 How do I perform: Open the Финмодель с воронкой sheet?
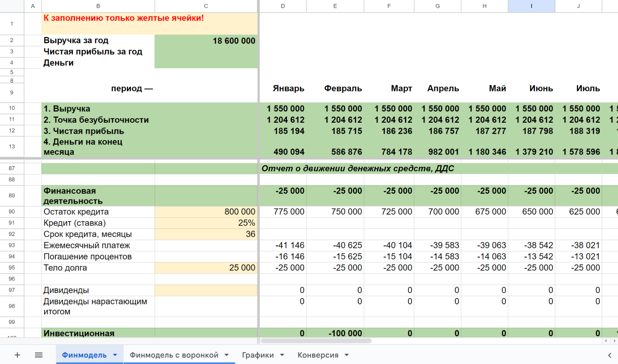174,355
